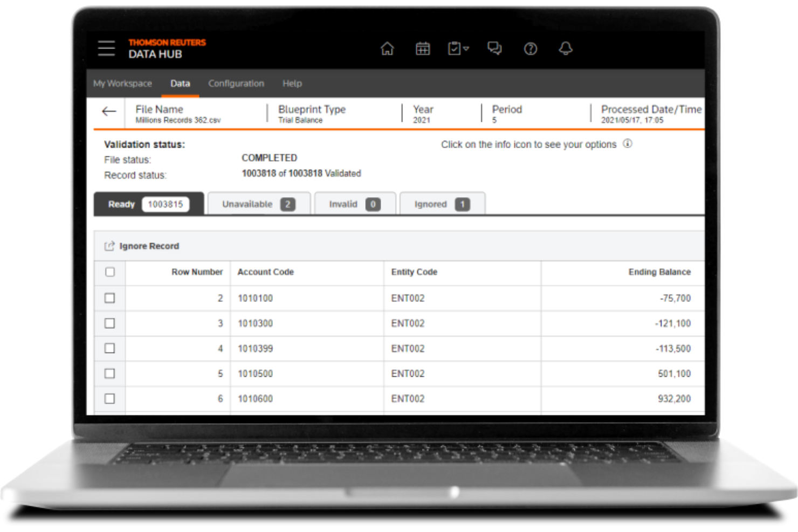Select account code cell 1010100
This screenshot has height=532, width=798.
click(x=256, y=298)
